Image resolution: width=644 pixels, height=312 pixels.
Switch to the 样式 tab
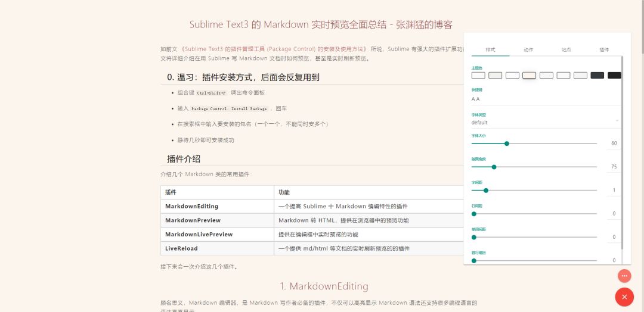490,49
